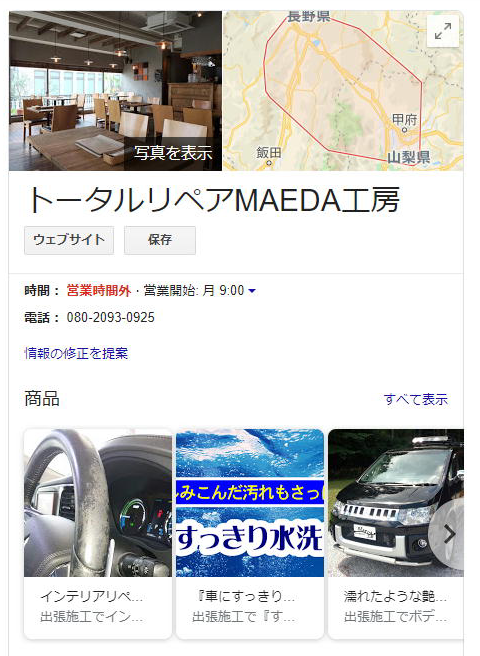Click the 保存 button
Image resolution: width=480 pixels, height=656 pixels.
(x=160, y=240)
